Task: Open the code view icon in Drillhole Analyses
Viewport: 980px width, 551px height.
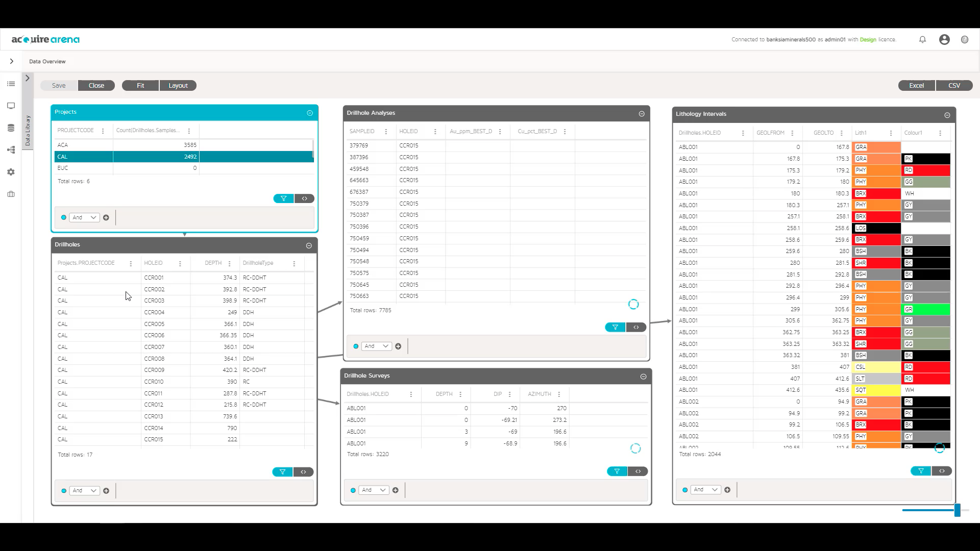Action: (636, 327)
